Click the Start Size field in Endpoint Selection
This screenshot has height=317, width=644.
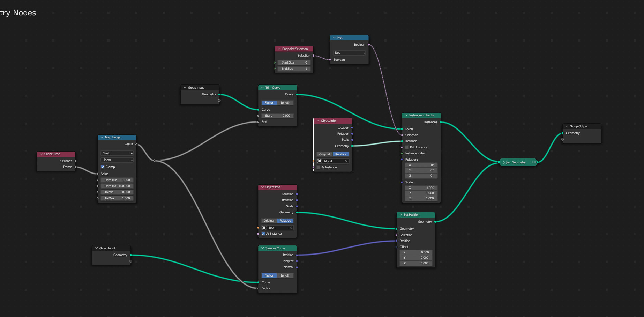294,62
